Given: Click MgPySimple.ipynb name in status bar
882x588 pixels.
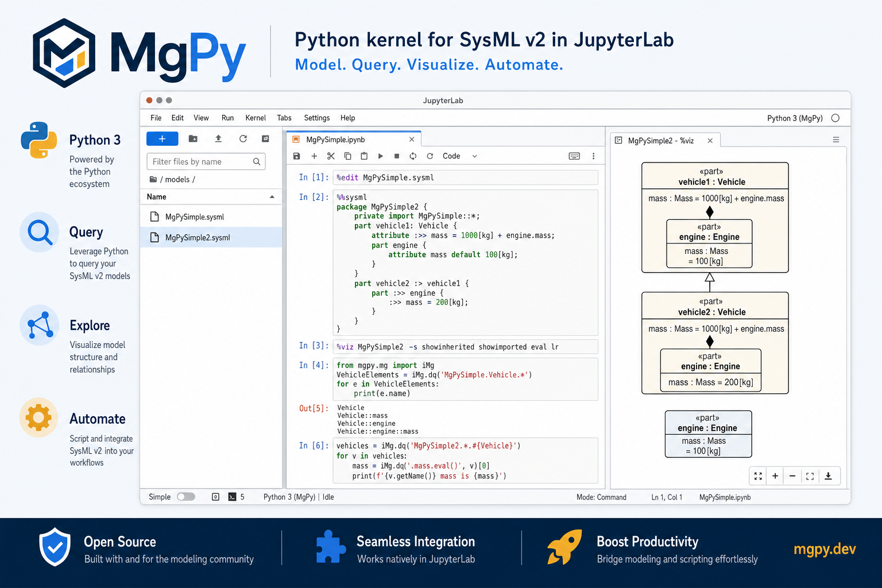Looking at the screenshot, I should pyautogui.click(x=725, y=497).
